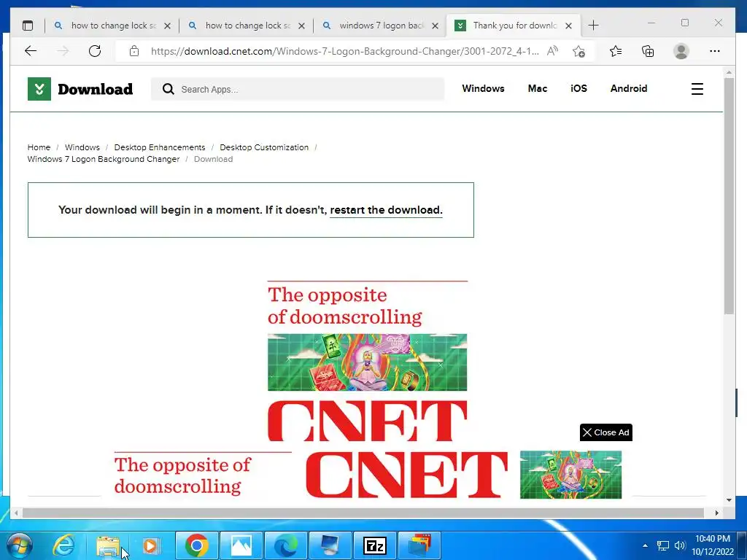Click the horizontal scrollbar thumb
Image resolution: width=747 pixels, height=560 pixels.
pos(363,513)
